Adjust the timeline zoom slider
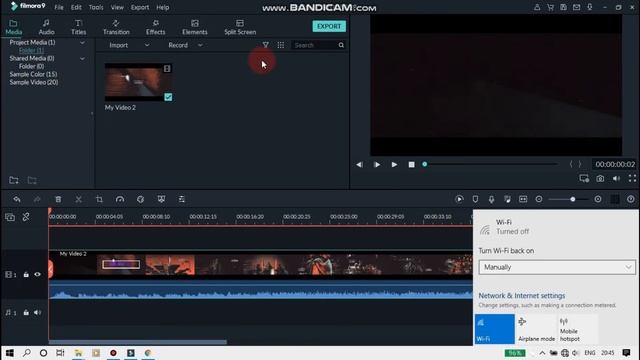This screenshot has height=360, width=640. point(568,199)
